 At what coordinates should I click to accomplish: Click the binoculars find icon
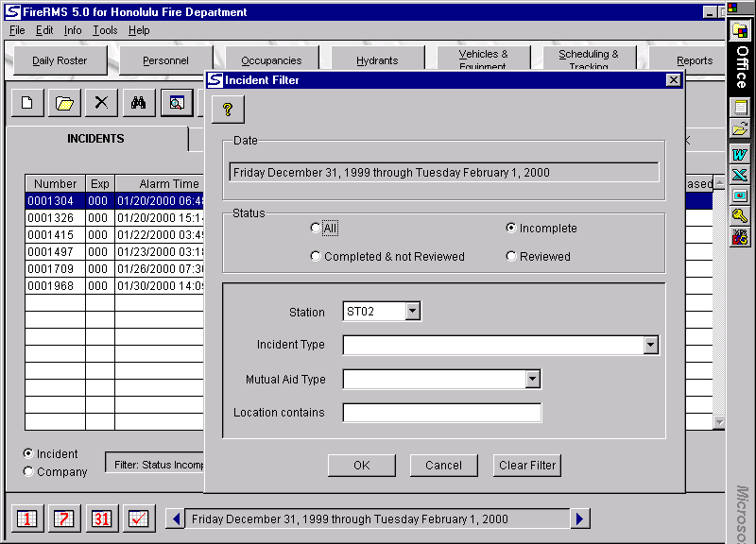pos(138,103)
